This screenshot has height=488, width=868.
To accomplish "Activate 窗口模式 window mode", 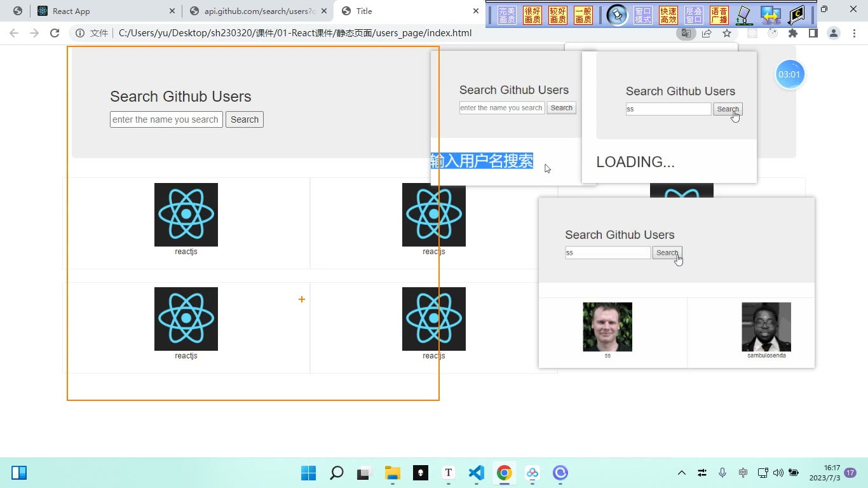I will 643,15.
